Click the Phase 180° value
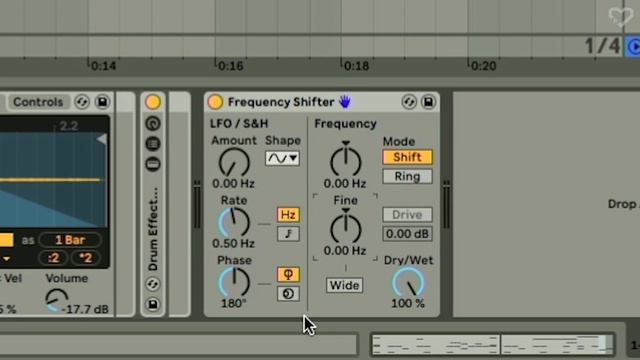 tap(234, 303)
